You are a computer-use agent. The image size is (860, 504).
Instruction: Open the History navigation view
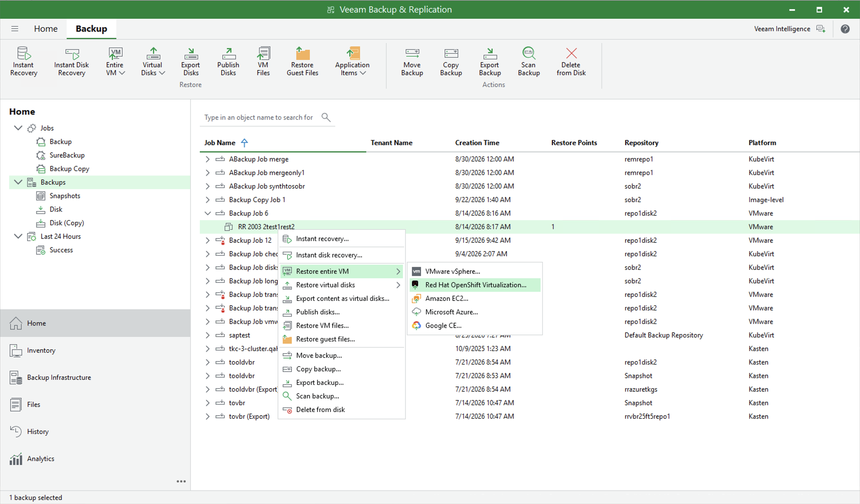pyautogui.click(x=95, y=432)
